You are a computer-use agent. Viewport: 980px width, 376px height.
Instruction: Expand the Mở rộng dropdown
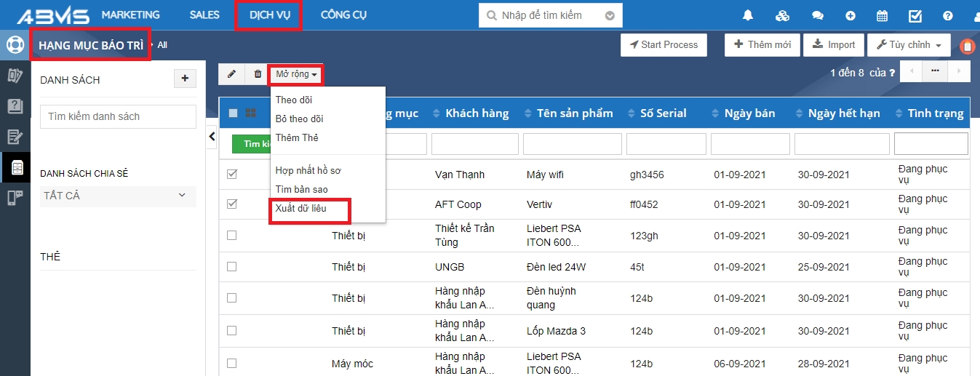(x=296, y=74)
